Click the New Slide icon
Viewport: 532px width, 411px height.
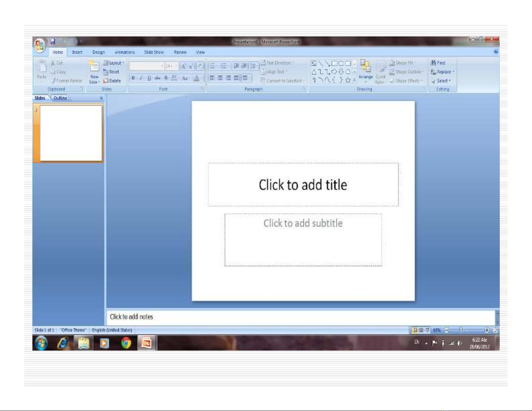(94, 67)
